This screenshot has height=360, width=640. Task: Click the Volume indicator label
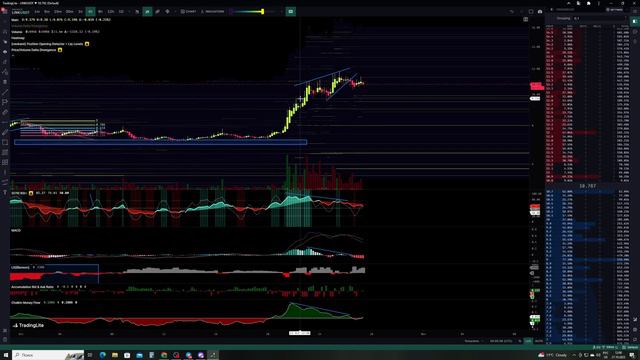17,31
